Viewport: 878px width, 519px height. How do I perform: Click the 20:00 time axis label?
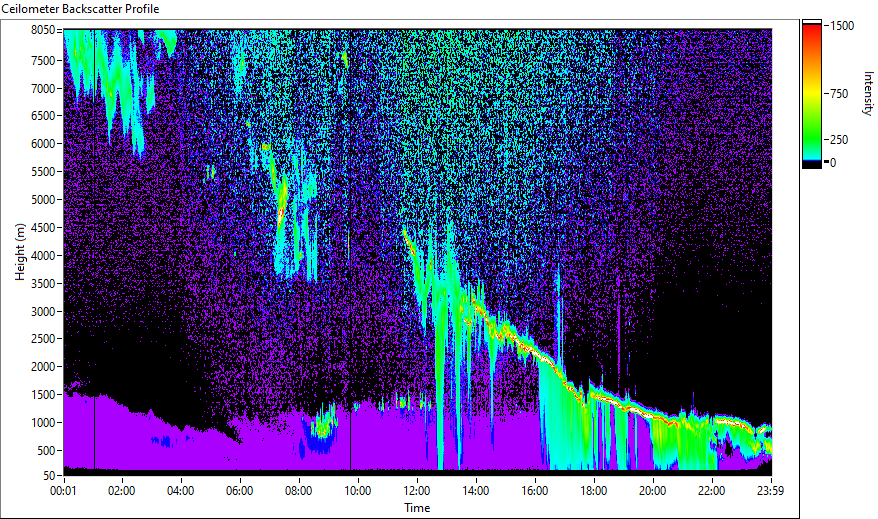pos(653,491)
